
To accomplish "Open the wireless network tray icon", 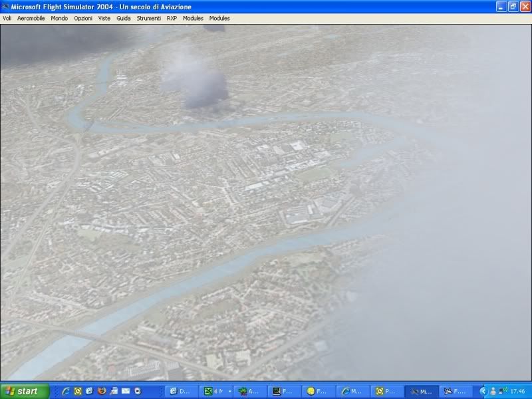I will click(x=503, y=391).
